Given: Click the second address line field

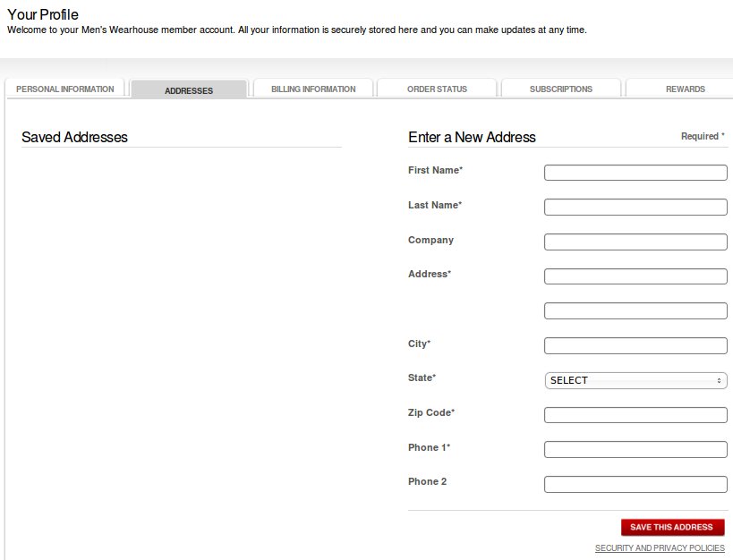Looking at the screenshot, I should pos(635,310).
